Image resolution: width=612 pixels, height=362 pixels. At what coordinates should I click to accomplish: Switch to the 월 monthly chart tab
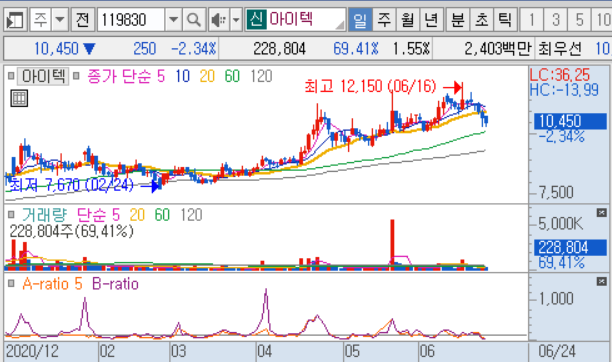coord(407,20)
